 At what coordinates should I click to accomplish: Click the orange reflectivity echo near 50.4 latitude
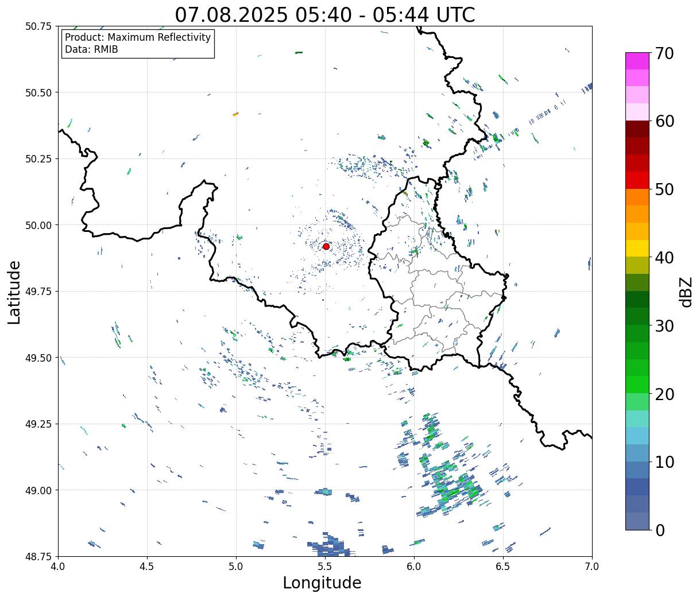click(x=235, y=114)
